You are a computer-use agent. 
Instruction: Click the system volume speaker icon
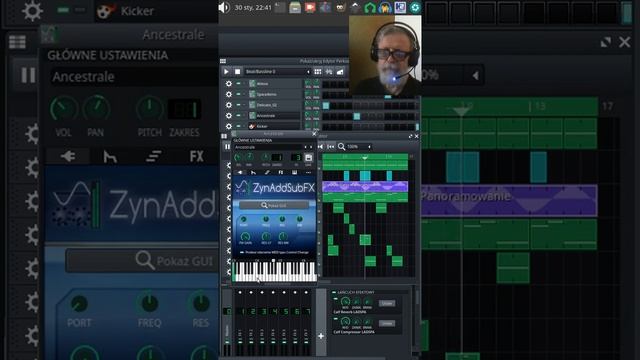click(224, 7)
